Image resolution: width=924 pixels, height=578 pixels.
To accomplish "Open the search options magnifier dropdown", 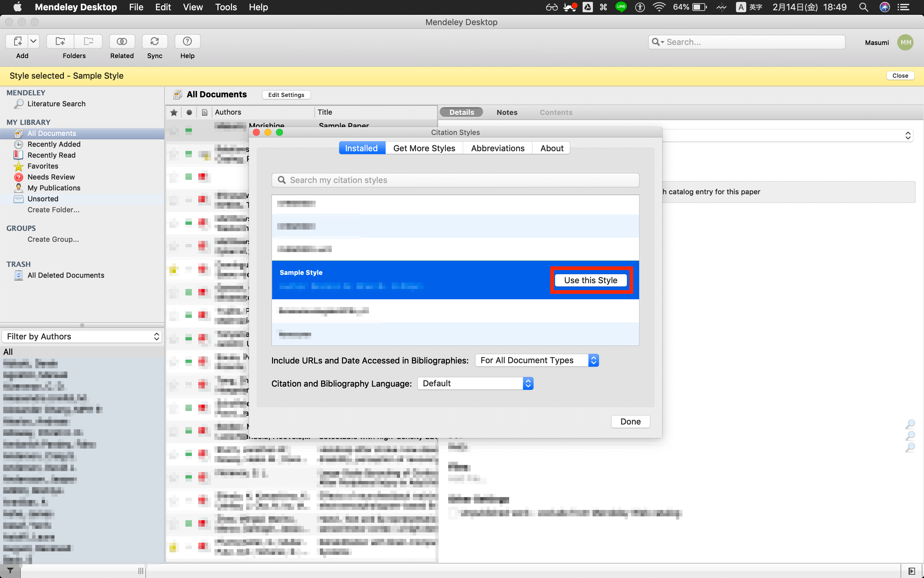I will [657, 42].
